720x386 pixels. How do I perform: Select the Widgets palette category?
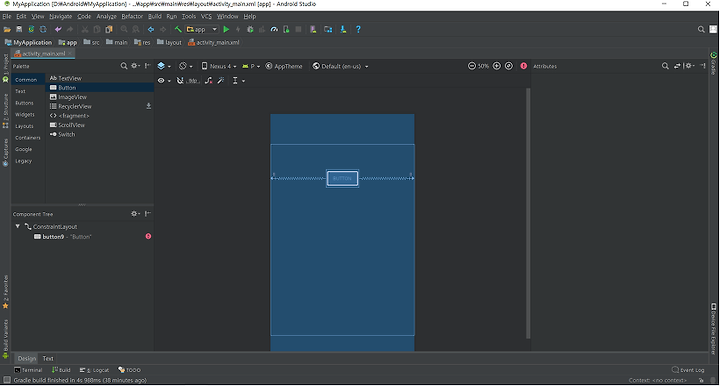tap(25, 114)
